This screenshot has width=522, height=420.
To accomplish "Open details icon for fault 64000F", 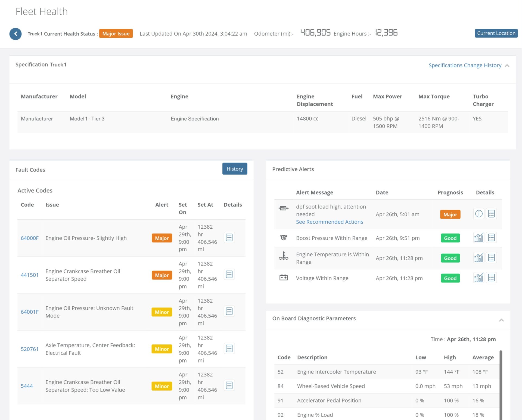I will coord(229,238).
